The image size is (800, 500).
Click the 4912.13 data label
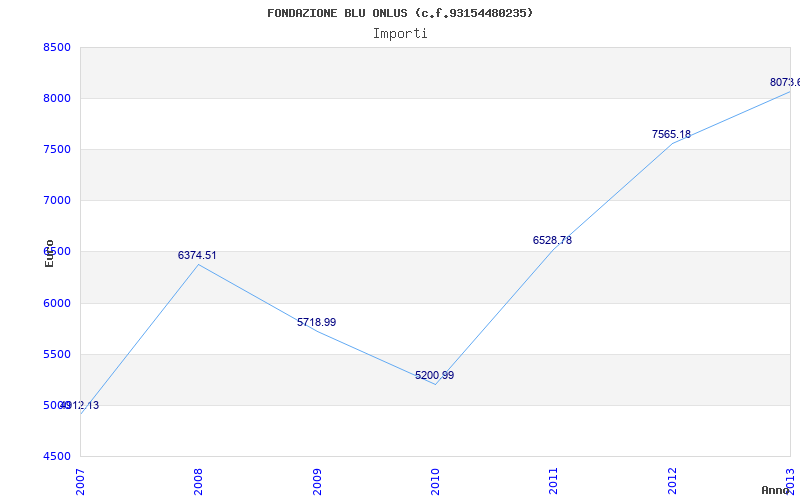pyautogui.click(x=80, y=406)
